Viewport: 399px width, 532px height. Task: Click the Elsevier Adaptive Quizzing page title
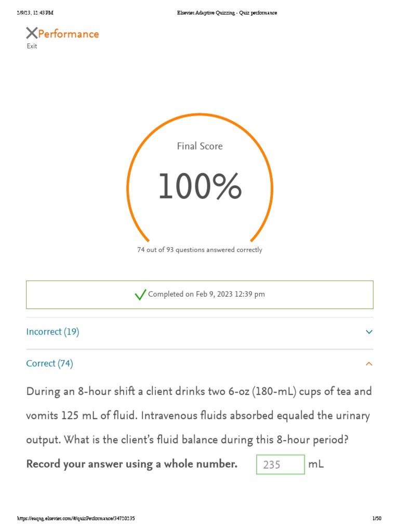(227, 13)
